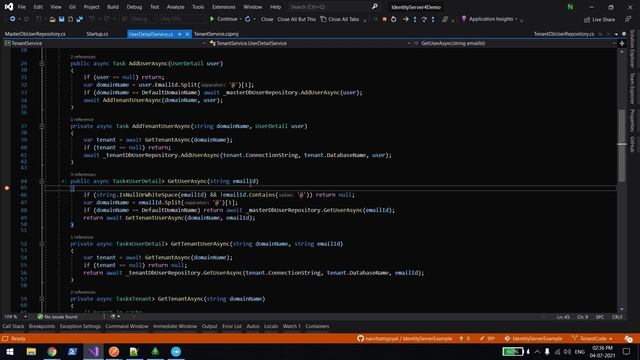Click the account avatar N

coord(570,7)
